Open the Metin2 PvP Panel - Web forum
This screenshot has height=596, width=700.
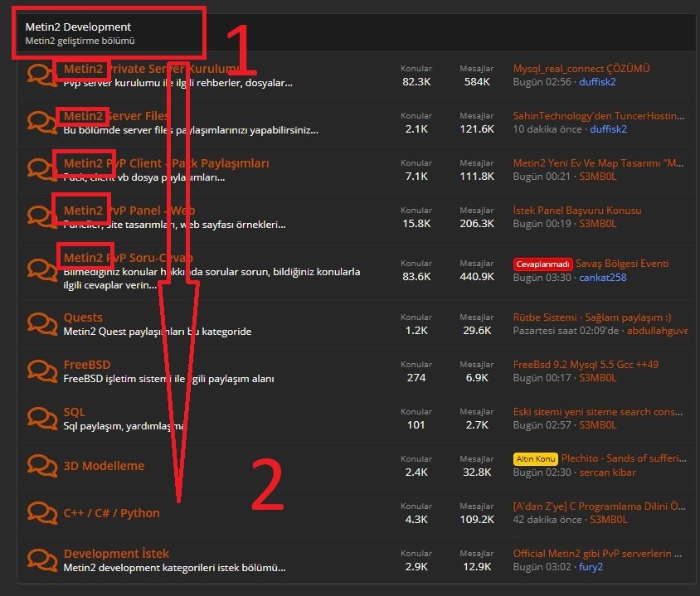(x=129, y=211)
